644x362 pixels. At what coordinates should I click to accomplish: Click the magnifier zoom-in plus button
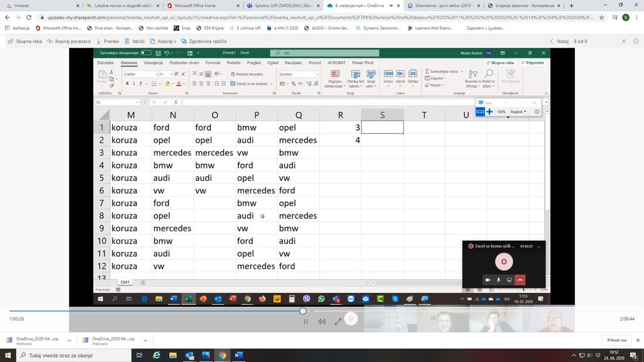tap(489, 112)
